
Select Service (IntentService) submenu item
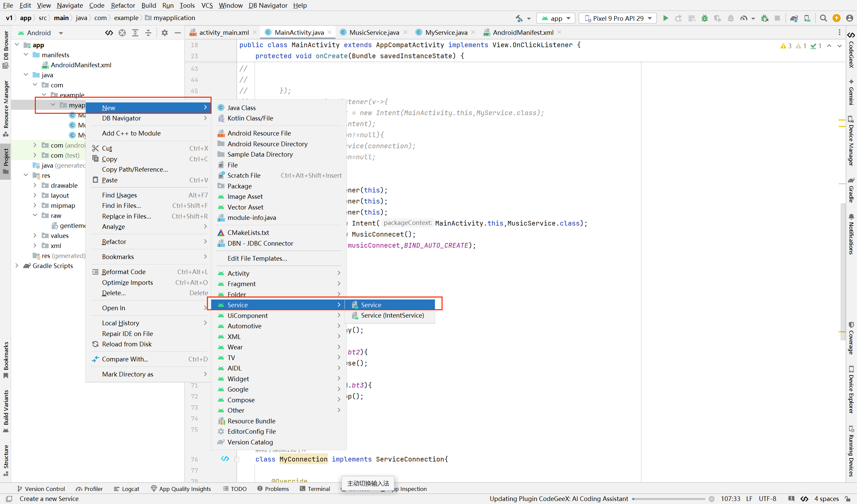(x=392, y=315)
